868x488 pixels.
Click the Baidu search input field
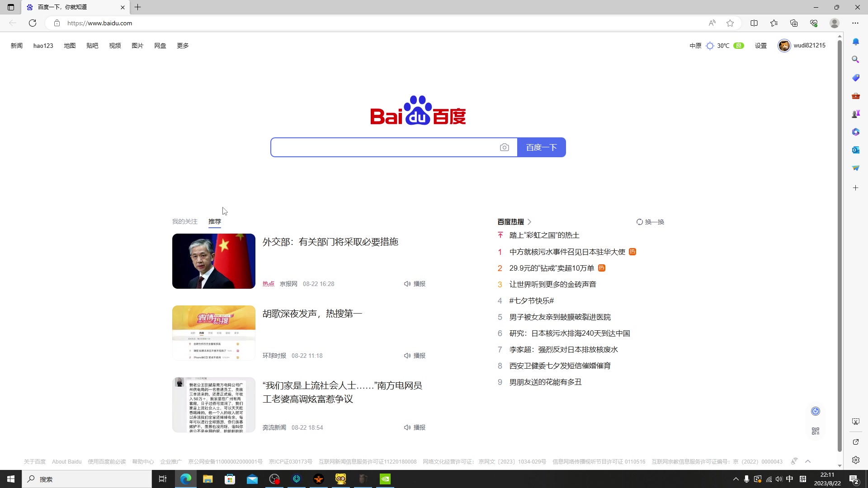pos(384,147)
